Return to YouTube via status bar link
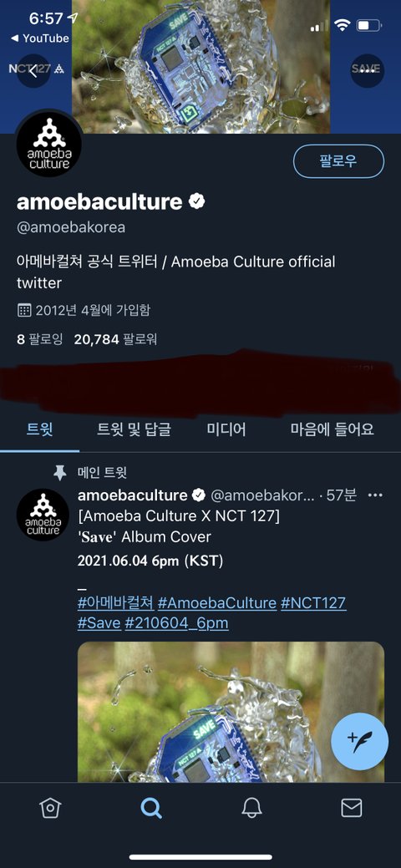401x868 pixels. [39, 38]
